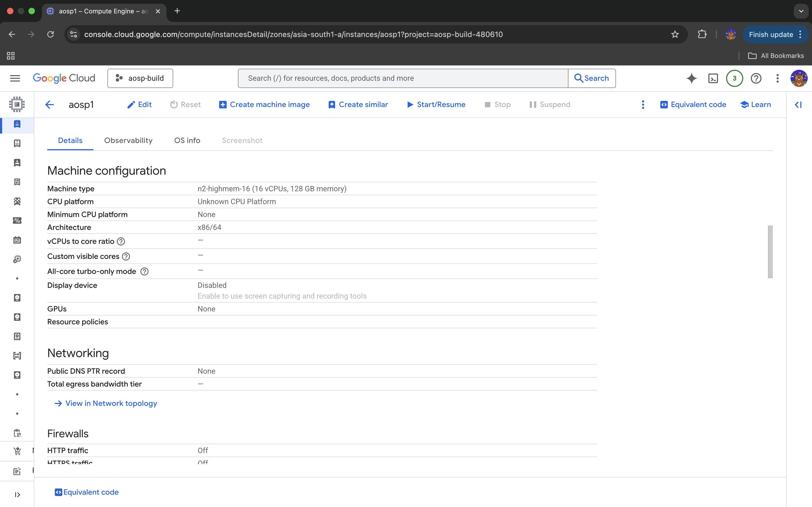Open the more actions three-dot menu
The image size is (812, 507).
(643, 105)
